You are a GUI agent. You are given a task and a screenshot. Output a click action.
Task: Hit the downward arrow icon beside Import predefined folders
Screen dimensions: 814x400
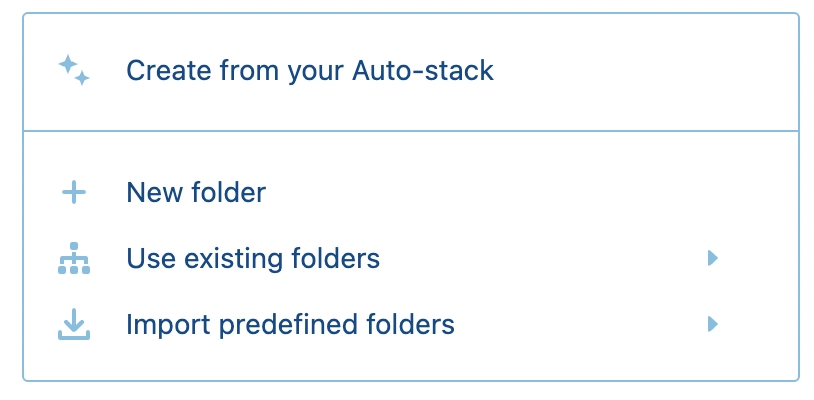74,325
